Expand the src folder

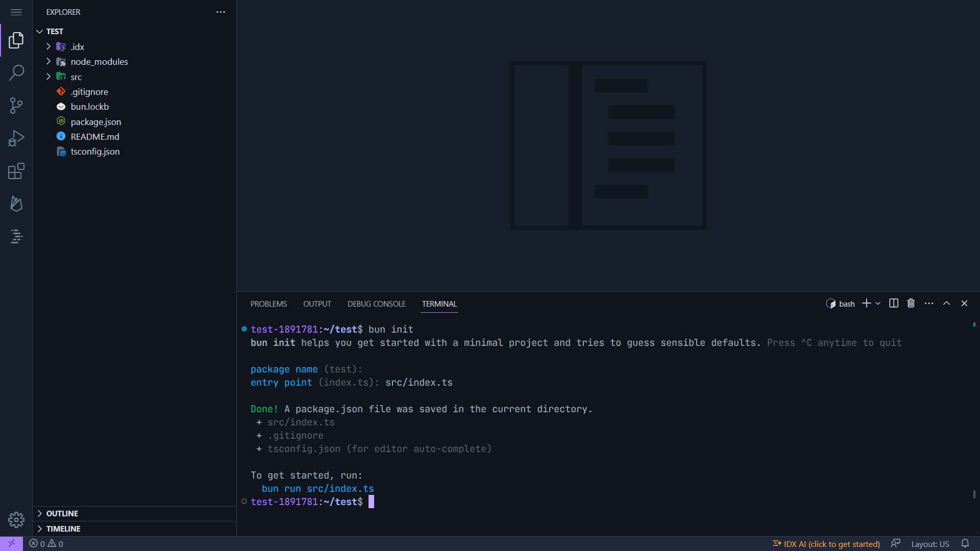pyautogui.click(x=135, y=77)
